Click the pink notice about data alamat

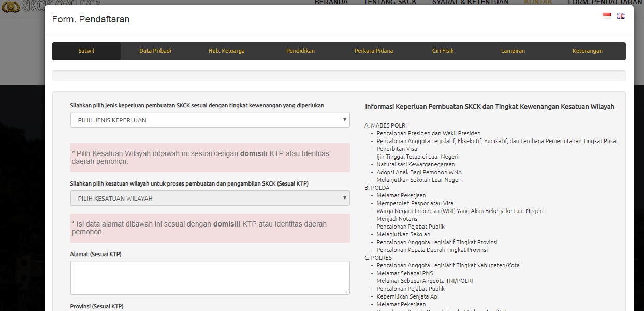(210, 228)
